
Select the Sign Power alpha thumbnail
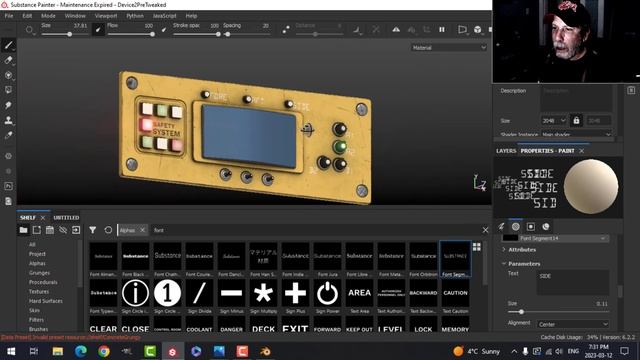tap(327, 293)
